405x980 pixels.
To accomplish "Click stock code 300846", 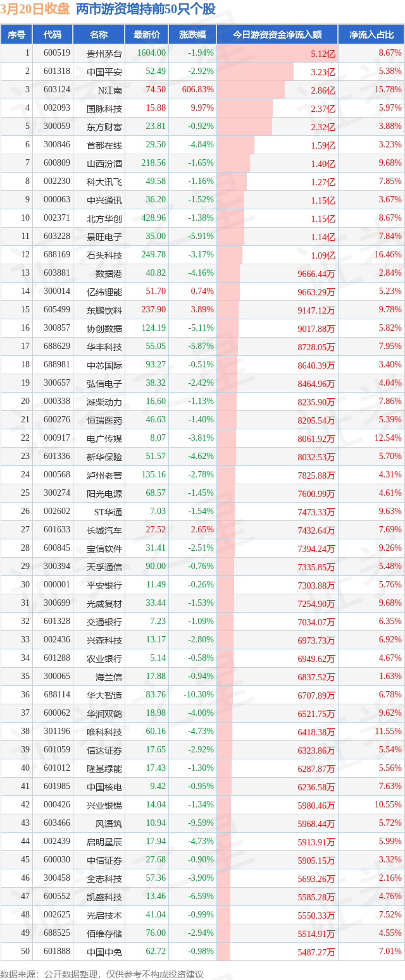I will pyautogui.click(x=57, y=145).
